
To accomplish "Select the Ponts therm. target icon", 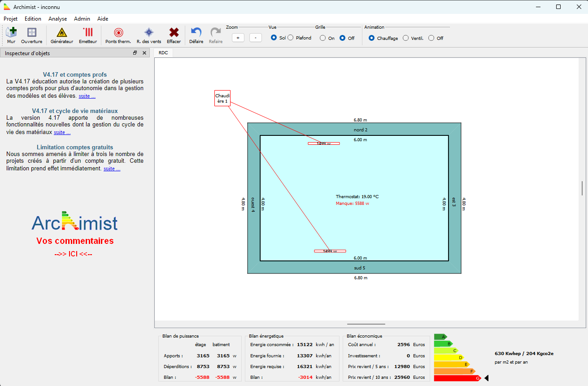I will coord(118,35).
